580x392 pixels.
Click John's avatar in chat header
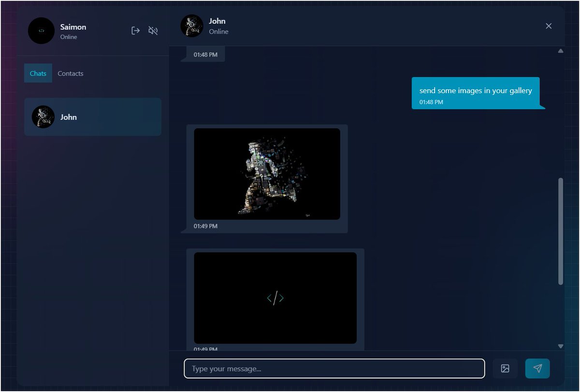click(192, 26)
